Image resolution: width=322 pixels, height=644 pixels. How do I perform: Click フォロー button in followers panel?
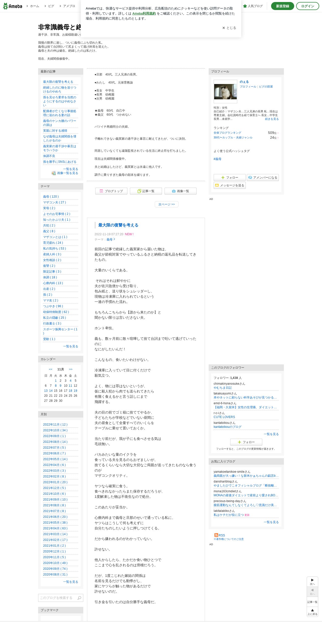[246, 442]
